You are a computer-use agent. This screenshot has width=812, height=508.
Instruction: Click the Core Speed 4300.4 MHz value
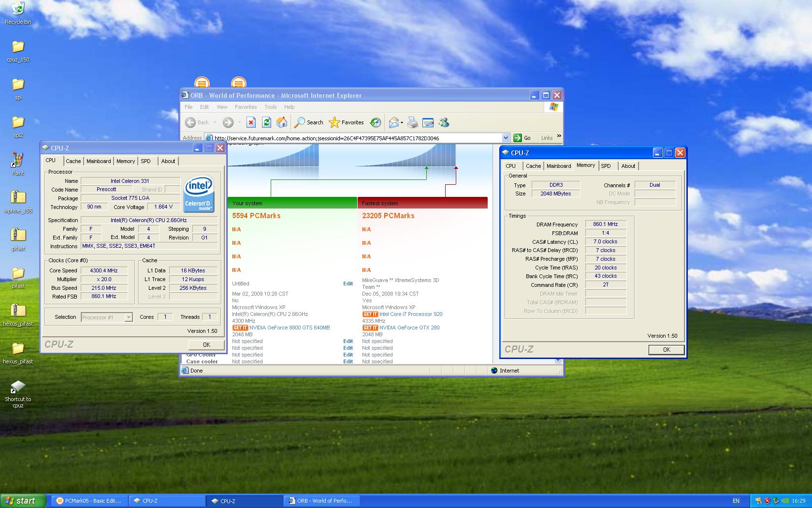(104, 270)
